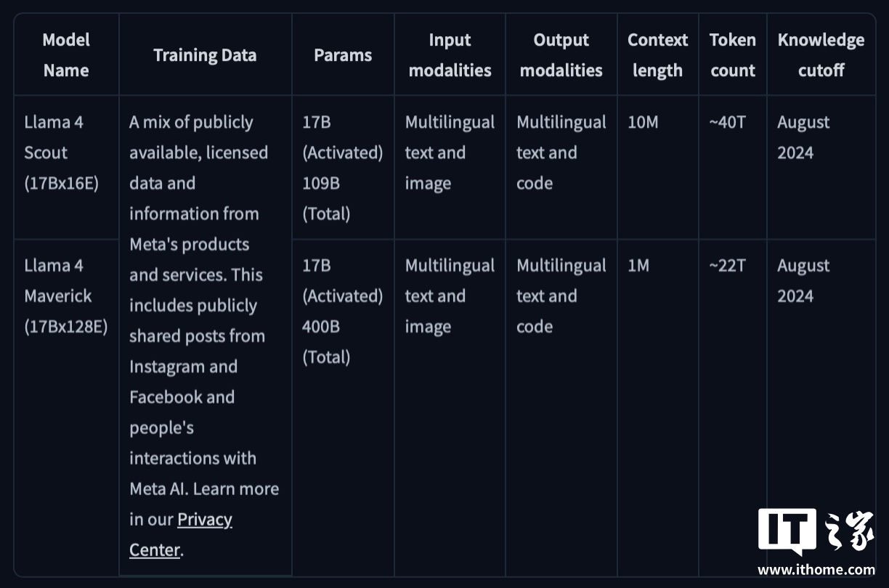This screenshot has height=588, width=889.
Task: Click the Params column header
Action: (x=343, y=55)
